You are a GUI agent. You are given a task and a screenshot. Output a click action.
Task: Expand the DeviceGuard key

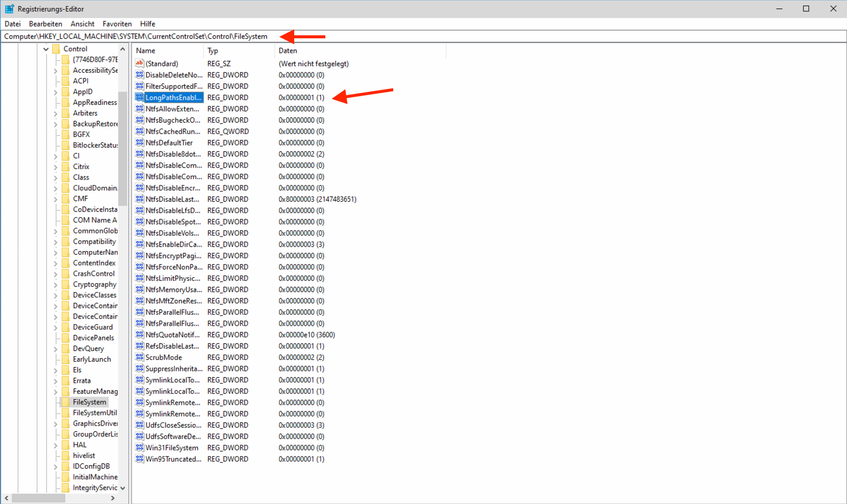(x=55, y=327)
